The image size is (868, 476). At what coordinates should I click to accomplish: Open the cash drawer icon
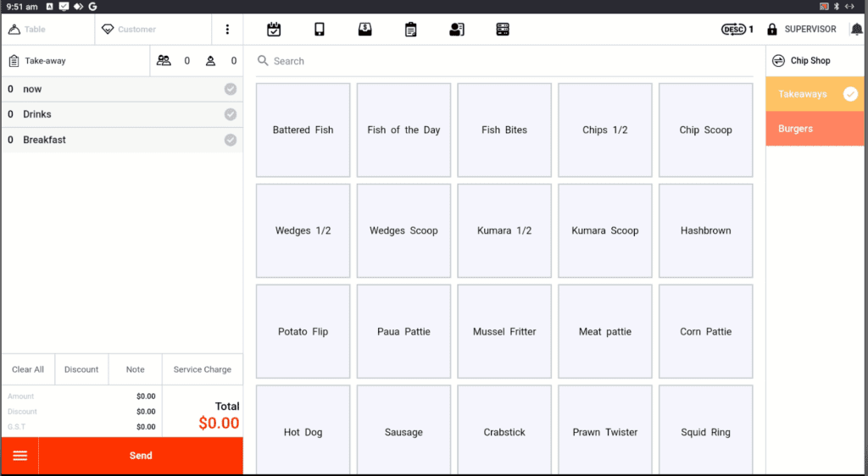click(365, 30)
